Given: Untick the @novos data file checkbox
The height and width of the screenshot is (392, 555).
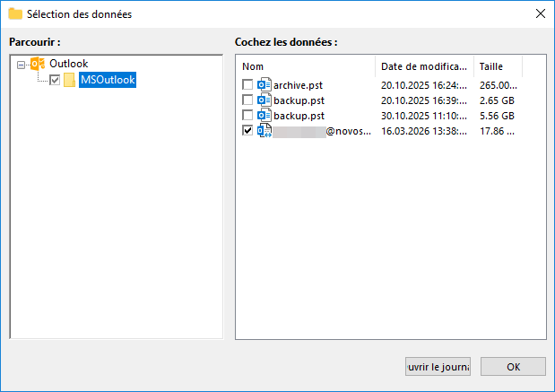Looking at the screenshot, I should [248, 131].
